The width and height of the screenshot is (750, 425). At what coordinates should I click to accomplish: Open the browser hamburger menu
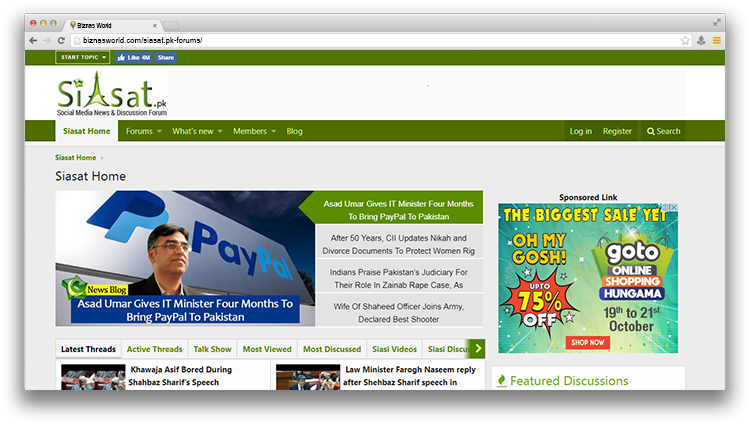coord(717,40)
